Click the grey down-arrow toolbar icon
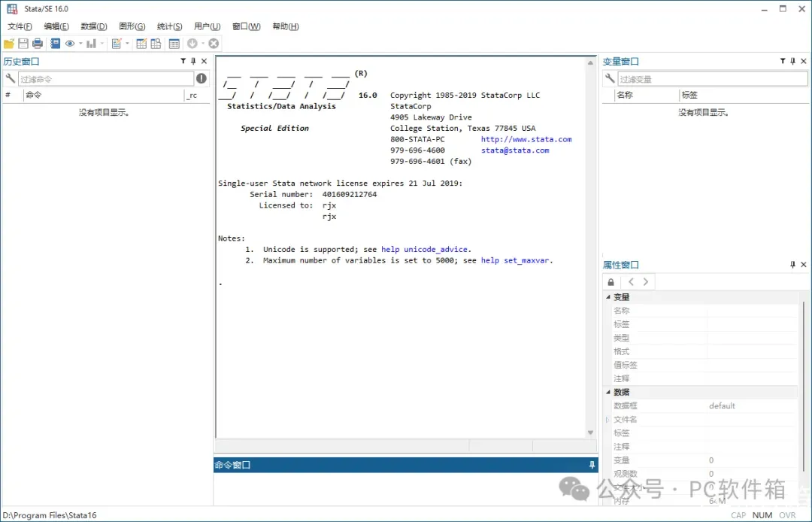This screenshot has height=522, width=812. [192, 44]
